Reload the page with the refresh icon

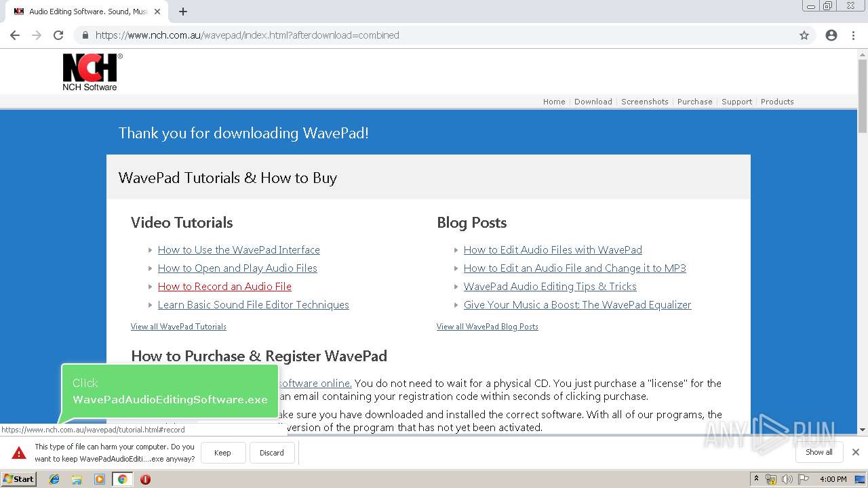[58, 35]
